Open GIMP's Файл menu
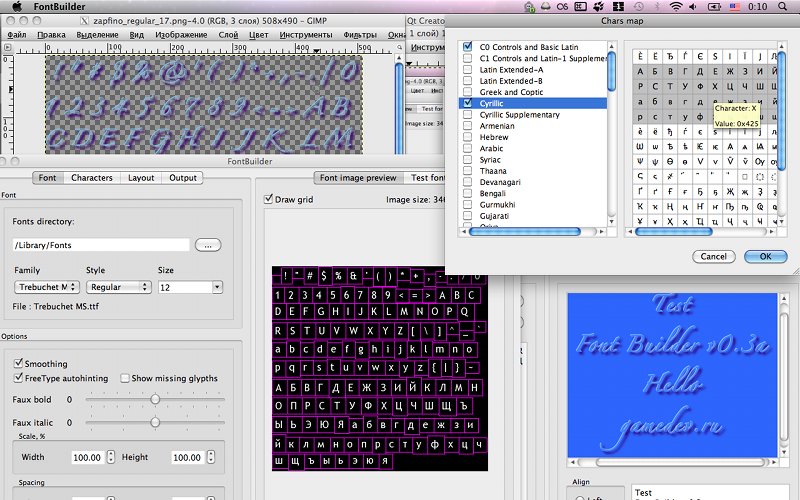Image resolution: width=800 pixels, height=500 pixels. coord(17,35)
